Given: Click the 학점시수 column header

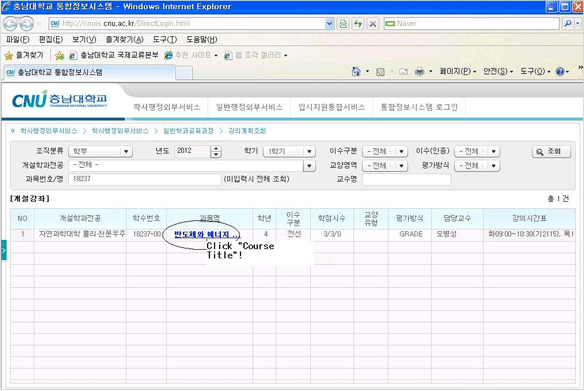Looking at the screenshot, I should tap(331, 219).
